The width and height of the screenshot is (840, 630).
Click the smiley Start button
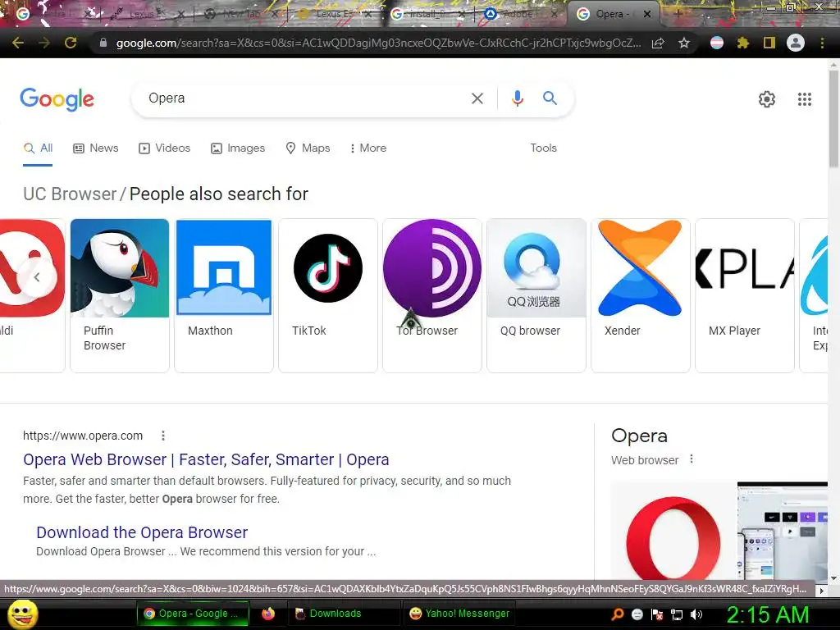(x=22, y=614)
